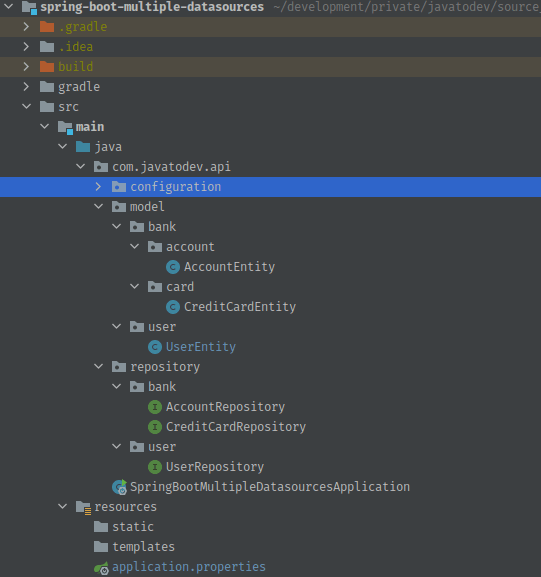
Task: Select the build folder label
Action: [x=75, y=67]
